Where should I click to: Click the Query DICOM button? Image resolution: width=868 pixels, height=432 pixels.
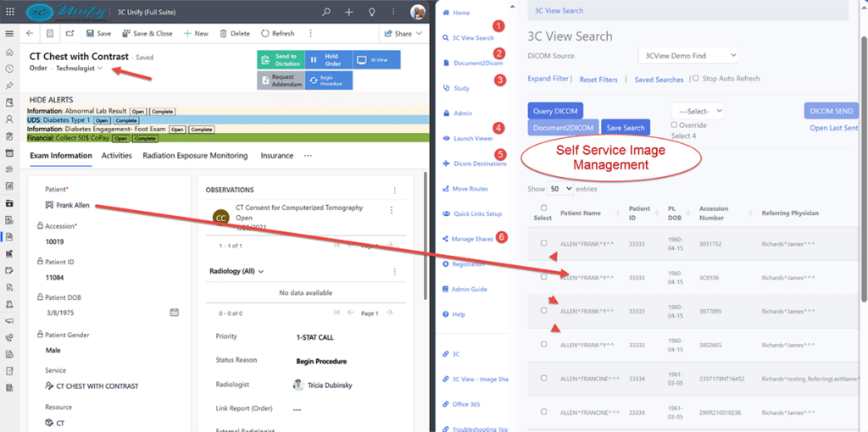555,110
